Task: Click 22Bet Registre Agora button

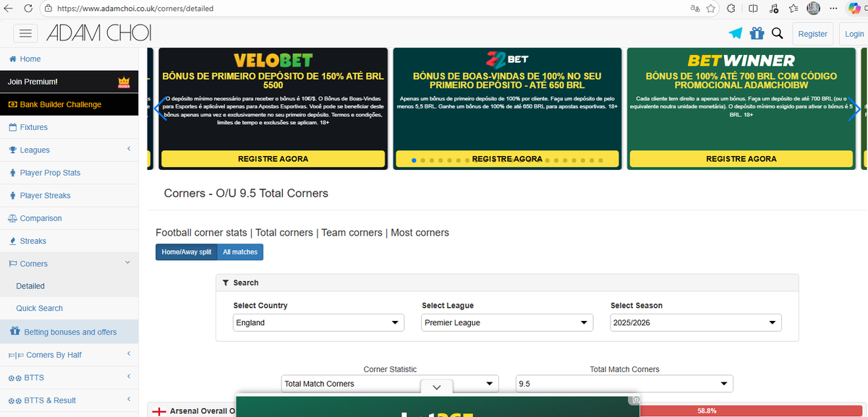Action: pyautogui.click(x=507, y=159)
